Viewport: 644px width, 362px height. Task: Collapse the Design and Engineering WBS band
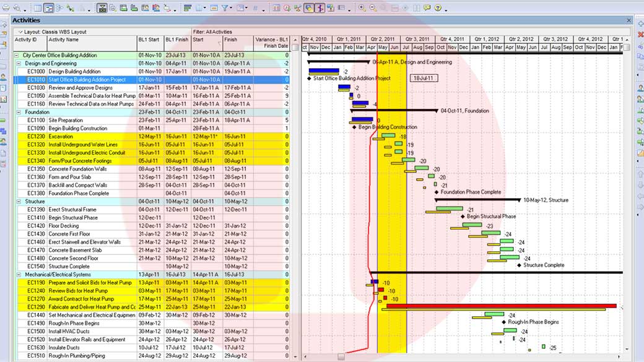coord(19,63)
